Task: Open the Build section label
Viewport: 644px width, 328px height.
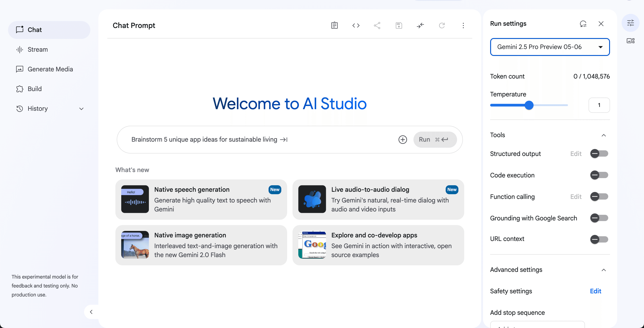Action: tap(35, 89)
